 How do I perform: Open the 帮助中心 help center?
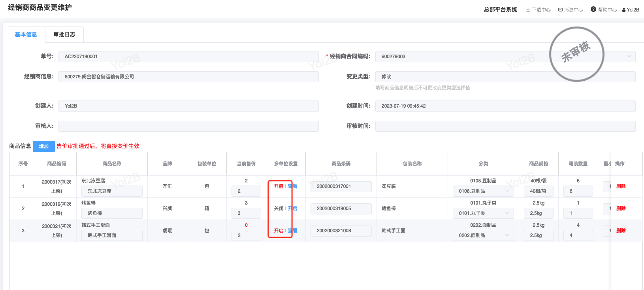click(604, 9)
